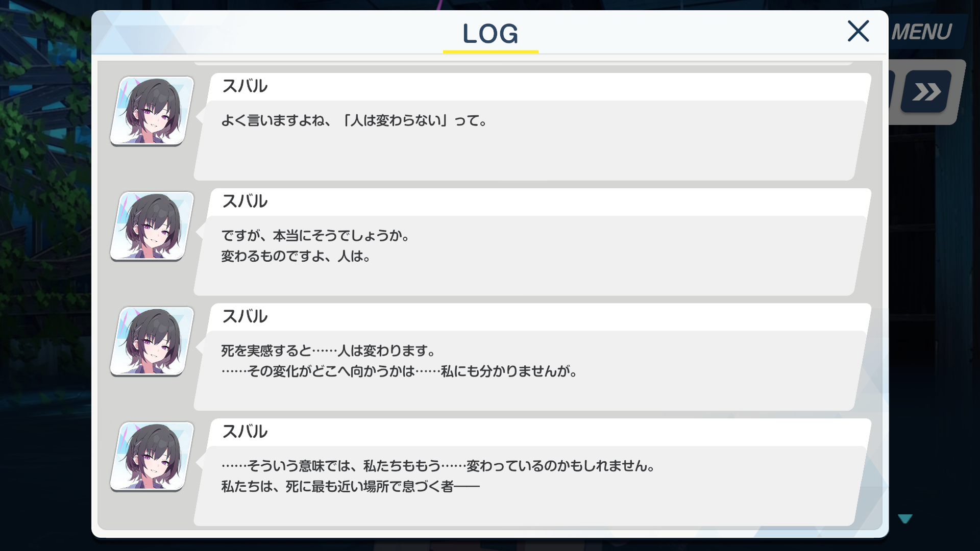Tap Subaru's portrait beside 本当にそうでしょうか line
Screen dimensions: 980x551
pyautogui.click(x=152, y=226)
